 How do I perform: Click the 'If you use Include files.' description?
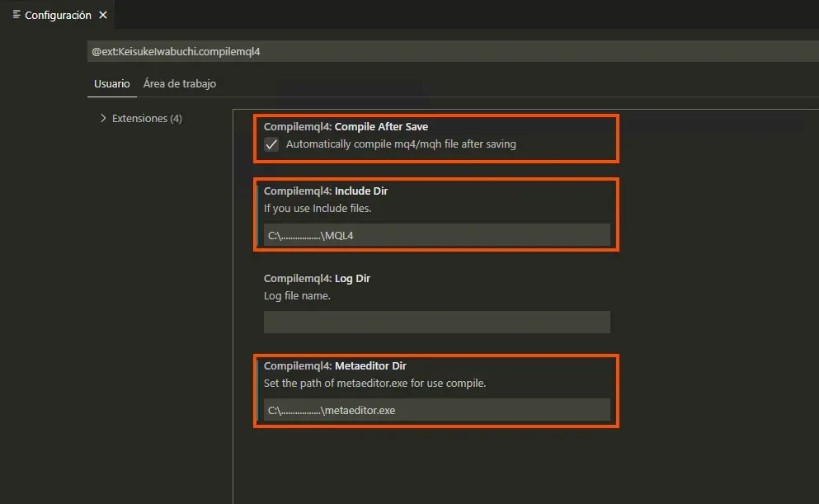tap(318, 209)
